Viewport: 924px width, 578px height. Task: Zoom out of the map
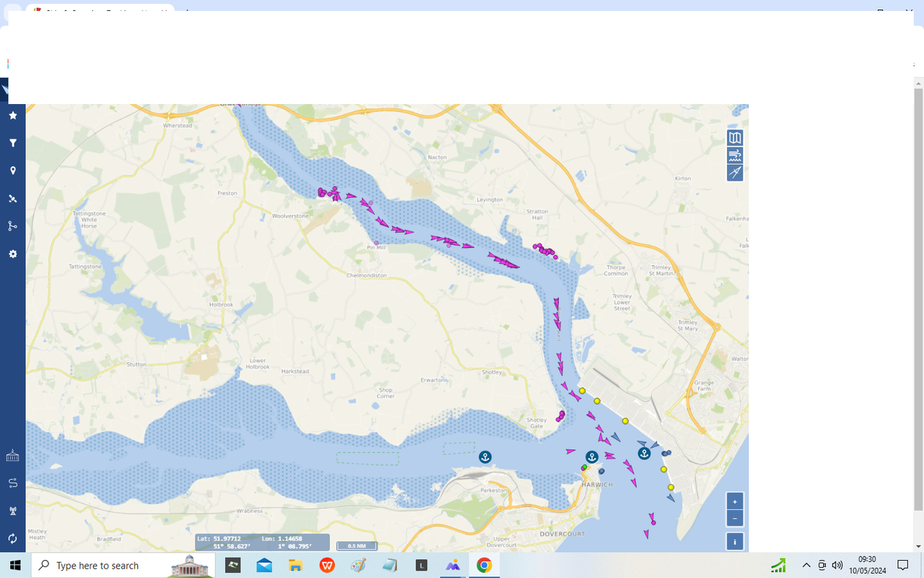tap(734, 518)
